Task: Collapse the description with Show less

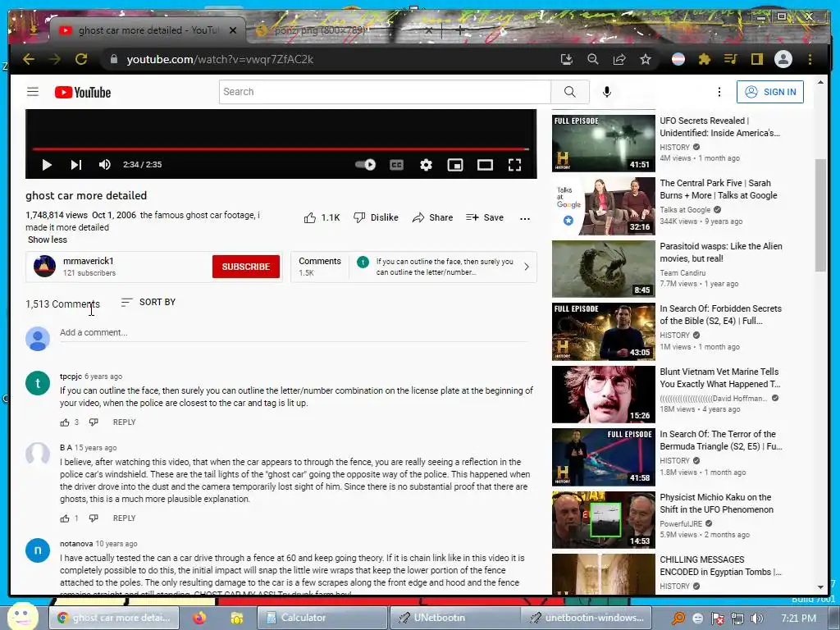Action: pos(47,240)
